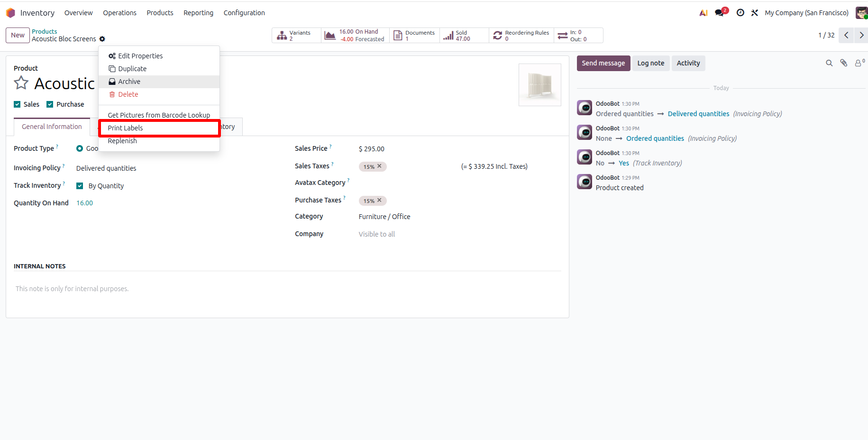Click the favorite star next to product name

coord(21,83)
